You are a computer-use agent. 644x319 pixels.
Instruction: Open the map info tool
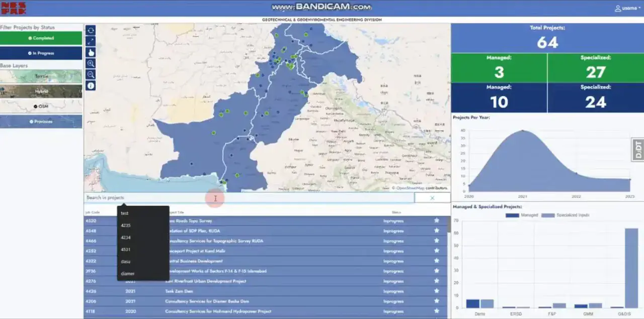click(x=91, y=85)
